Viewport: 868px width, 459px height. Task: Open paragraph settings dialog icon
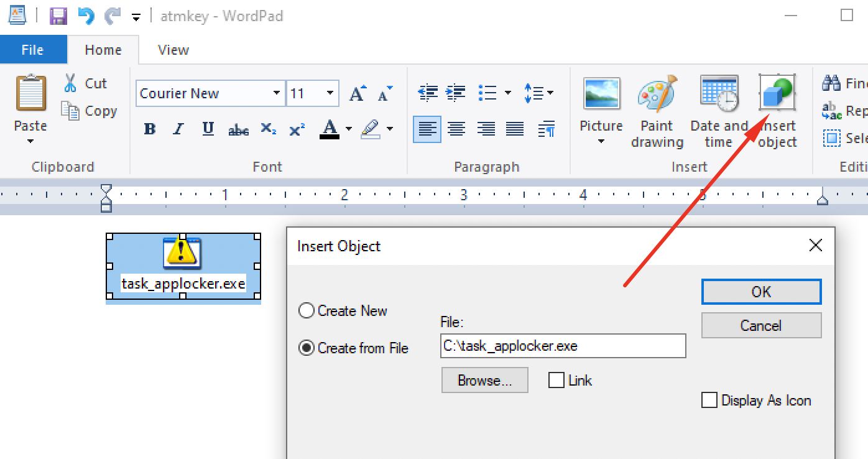[x=547, y=129]
